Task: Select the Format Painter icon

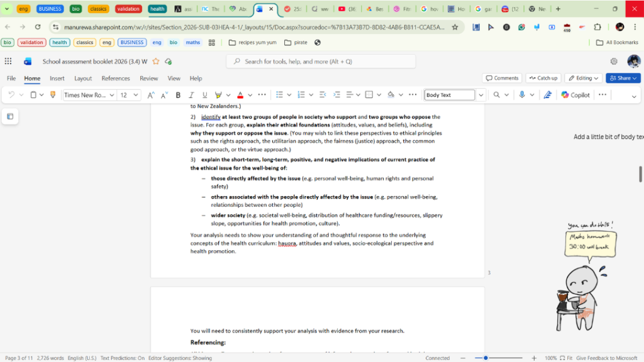Action: pos(53,95)
